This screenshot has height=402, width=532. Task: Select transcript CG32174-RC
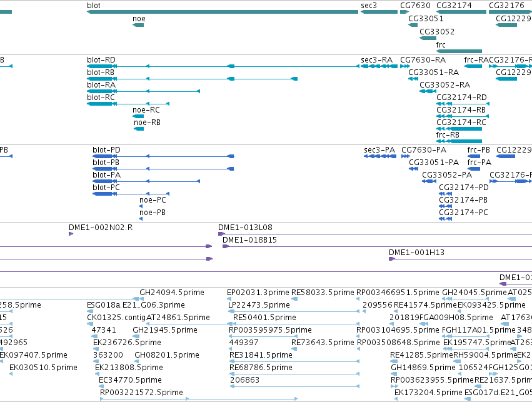coord(459,129)
